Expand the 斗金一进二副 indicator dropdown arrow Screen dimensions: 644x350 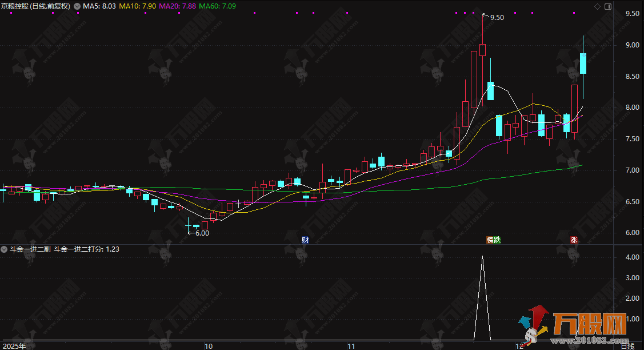click(x=4, y=249)
